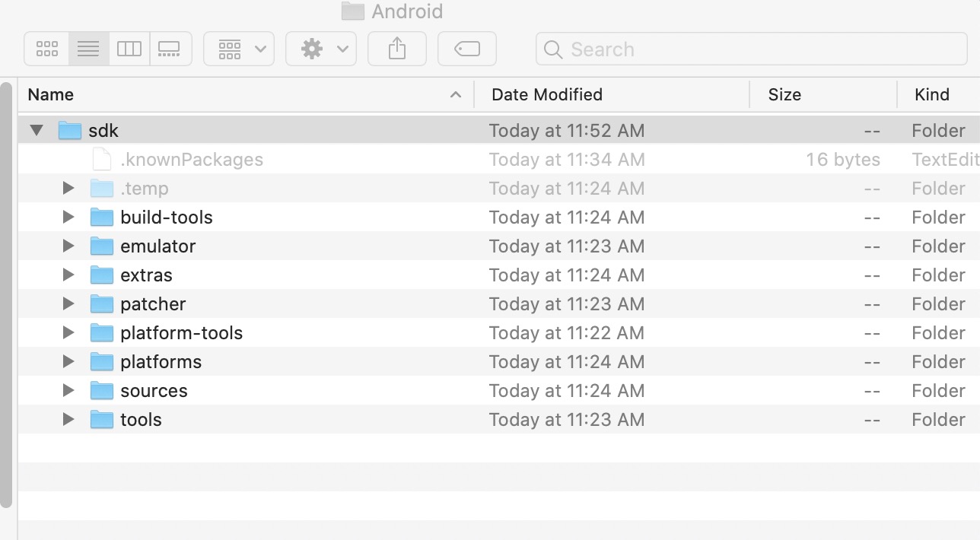Select the sources folder name
Image resolution: width=980 pixels, height=540 pixels.
(x=154, y=391)
